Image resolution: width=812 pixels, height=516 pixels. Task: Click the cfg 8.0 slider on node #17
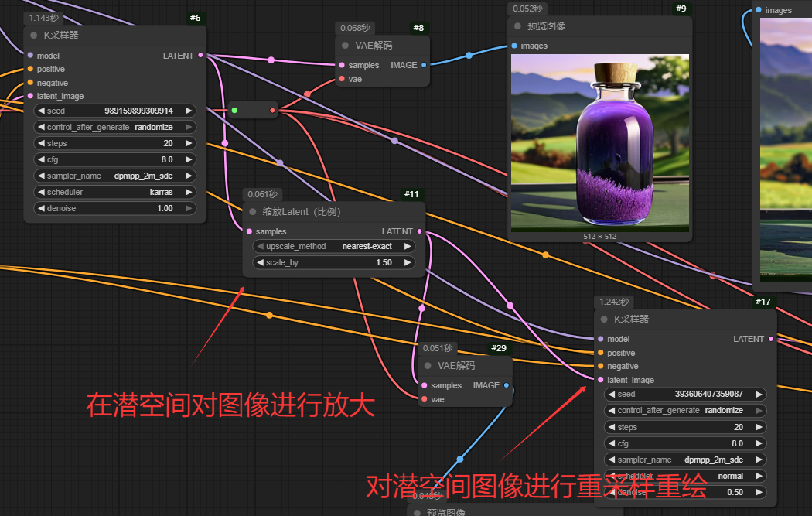click(685, 443)
